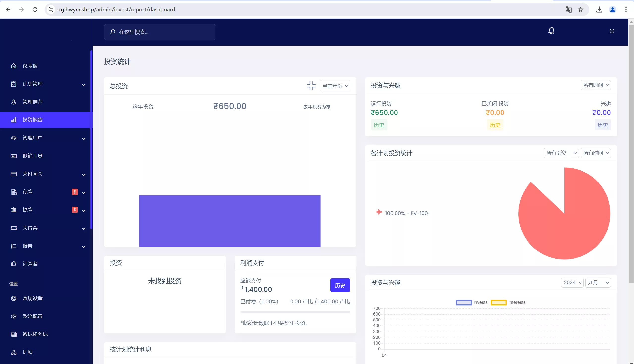Click in the 在这里搜索 search field
Screen dimensions: 634x364
[x=160, y=32]
